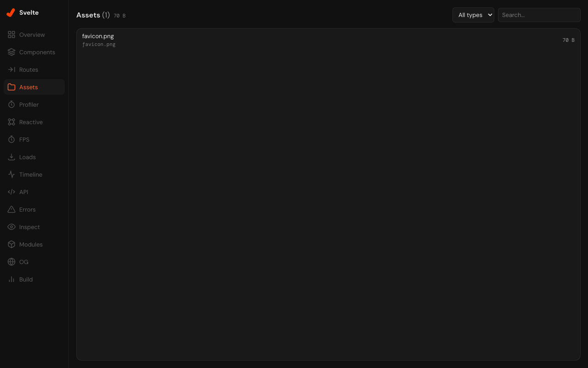Click the Profiler stopwatch icon

[11, 104]
